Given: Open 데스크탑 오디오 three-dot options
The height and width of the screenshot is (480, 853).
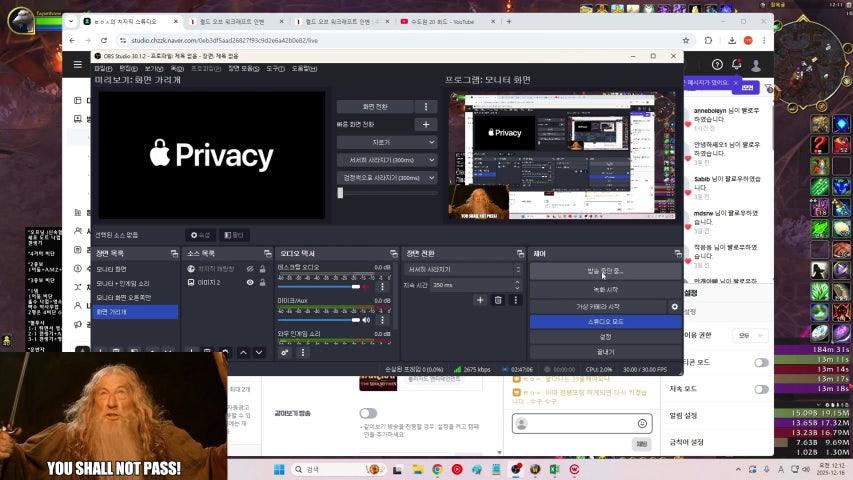Looking at the screenshot, I should click(x=382, y=287).
